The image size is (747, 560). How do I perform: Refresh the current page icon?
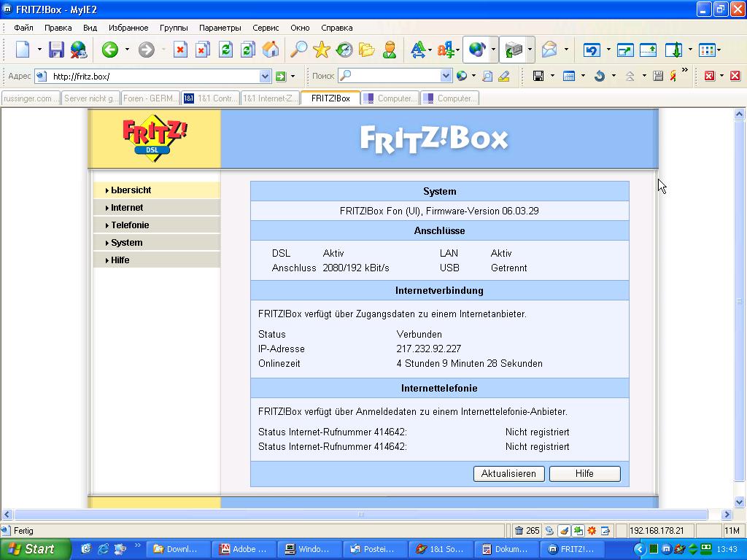(225, 50)
